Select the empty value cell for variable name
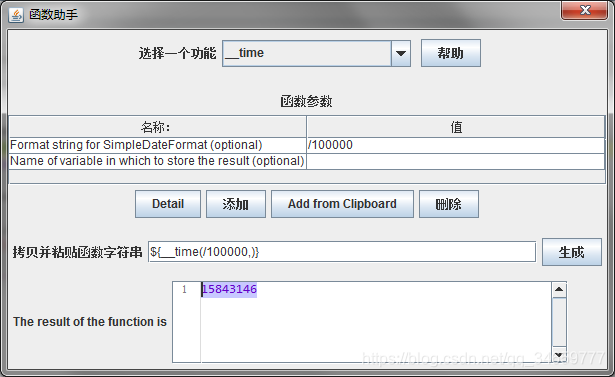This screenshot has width=615, height=377. pos(455,161)
